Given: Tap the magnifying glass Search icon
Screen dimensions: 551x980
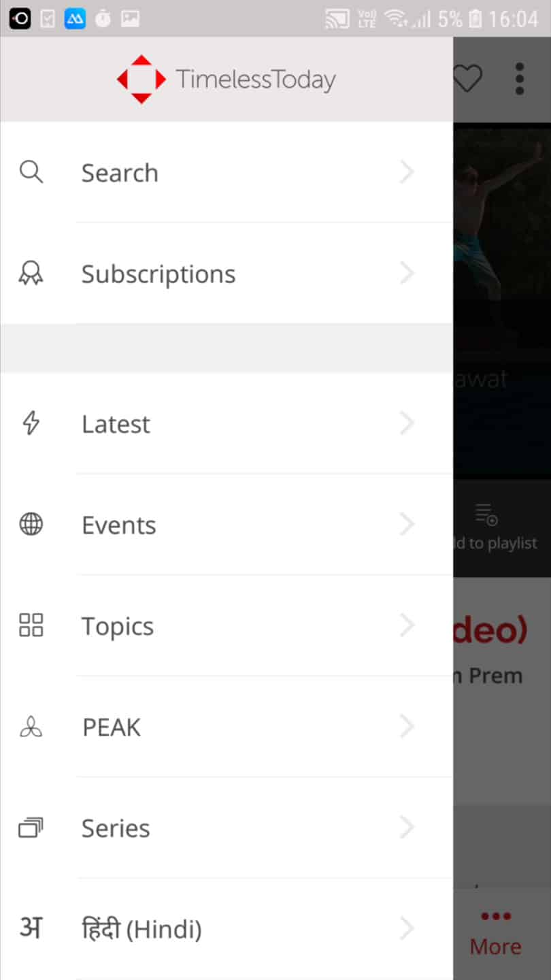Looking at the screenshot, I should (x=31, y=172).
